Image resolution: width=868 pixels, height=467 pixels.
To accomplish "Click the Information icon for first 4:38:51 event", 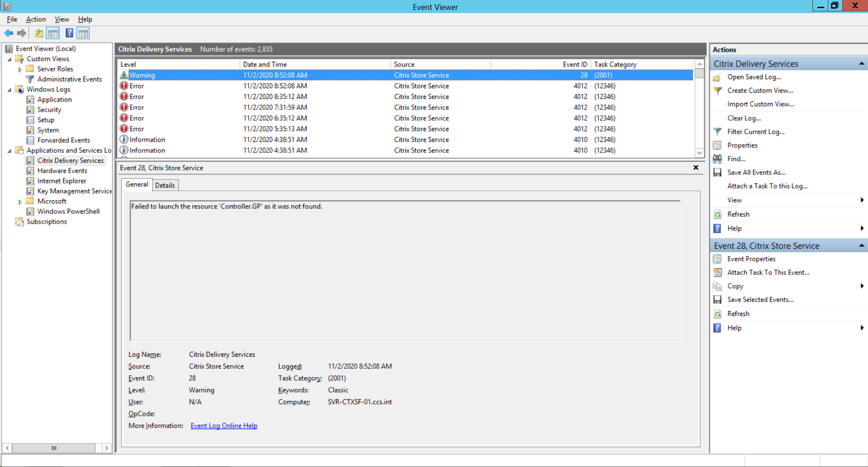I will click(x=124, y=139).
